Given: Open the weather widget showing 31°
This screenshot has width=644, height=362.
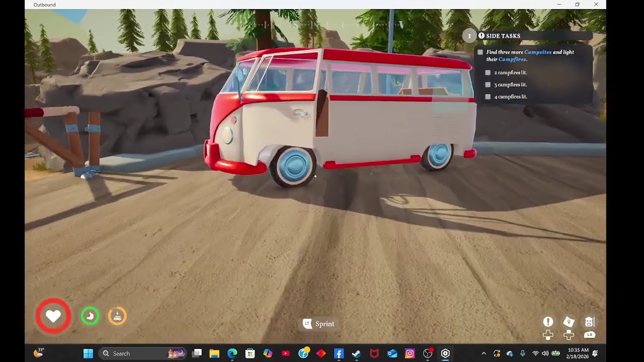Looking at the screenshot, I should click(x=39, y=353).
